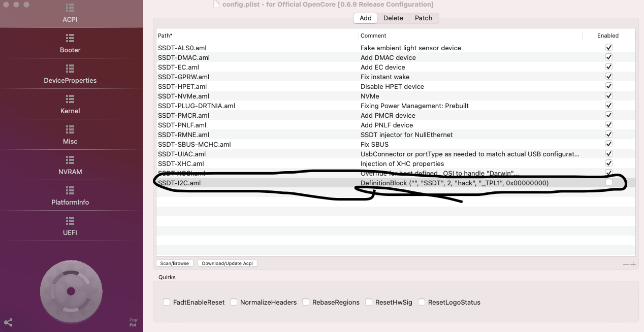Toggle the FadtEnableReset quirk checkbox

pyautogui.click(x=167, y=302)
